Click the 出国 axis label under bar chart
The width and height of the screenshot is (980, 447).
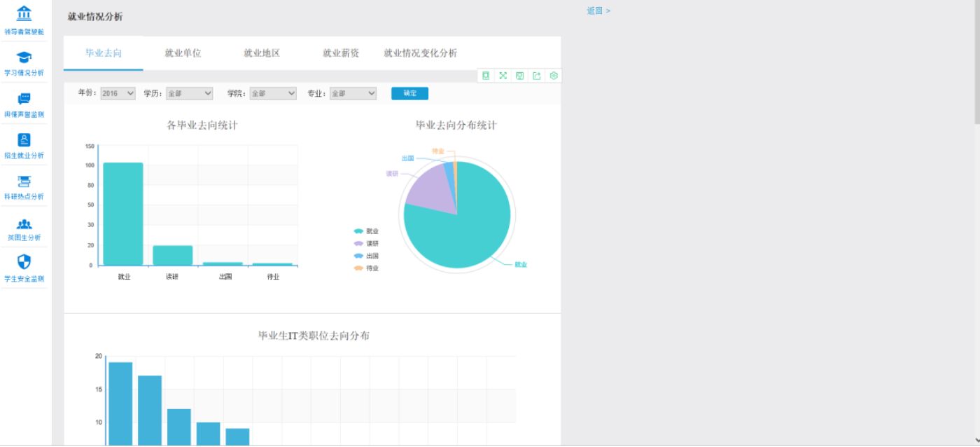225,277
